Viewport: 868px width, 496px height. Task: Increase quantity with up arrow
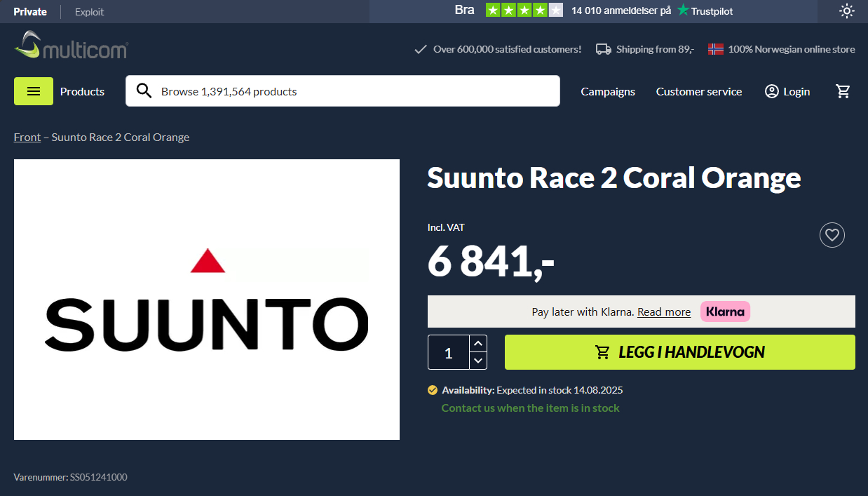point(478,343)
